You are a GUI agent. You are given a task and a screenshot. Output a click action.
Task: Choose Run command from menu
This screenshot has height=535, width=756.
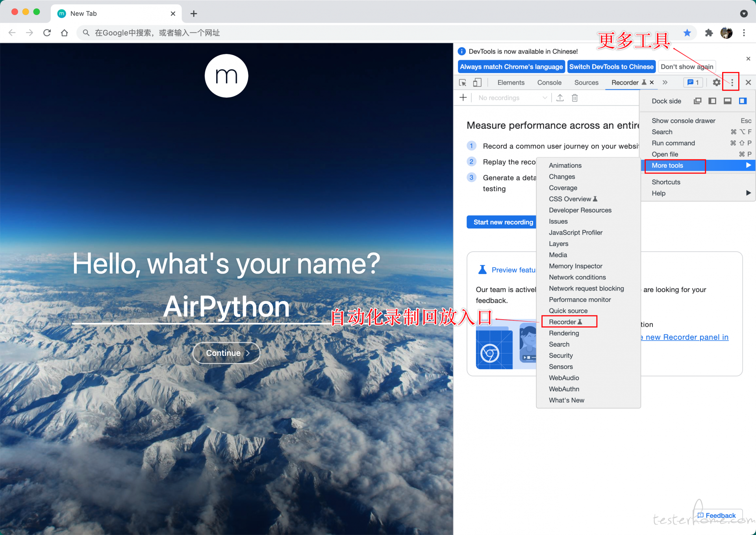tap(698, 143)
